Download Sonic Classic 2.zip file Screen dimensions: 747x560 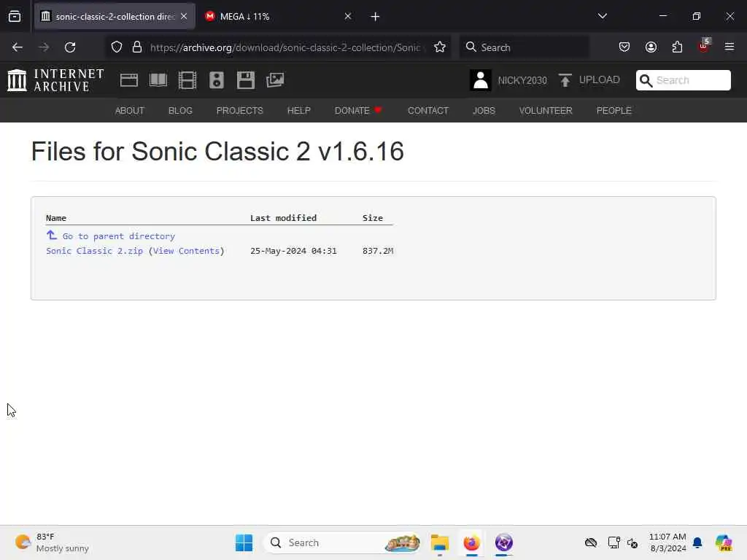point(94,251)
